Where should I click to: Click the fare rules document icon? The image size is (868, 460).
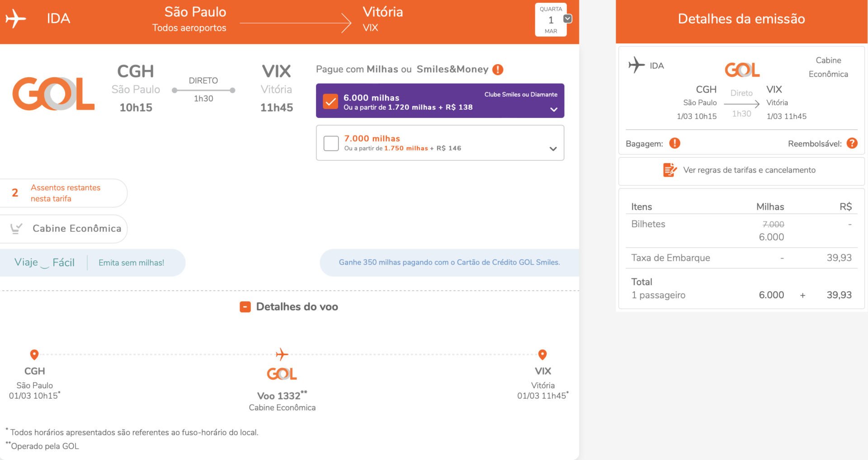tap(670, 170)
